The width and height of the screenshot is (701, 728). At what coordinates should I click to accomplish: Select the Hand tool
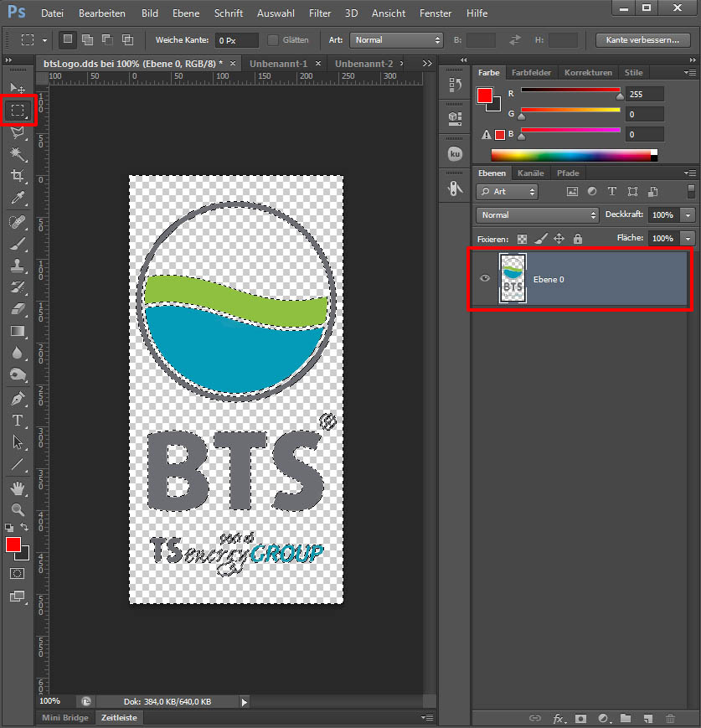[x=18, y=488]
